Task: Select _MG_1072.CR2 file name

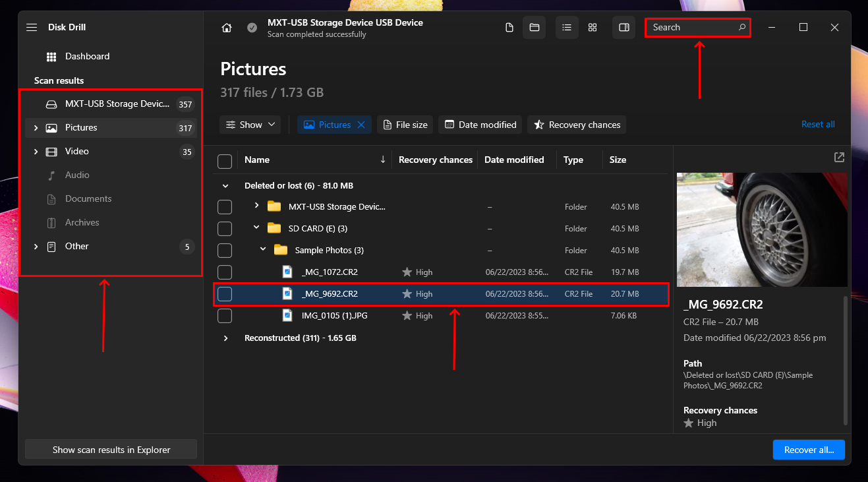Action: 330,272
